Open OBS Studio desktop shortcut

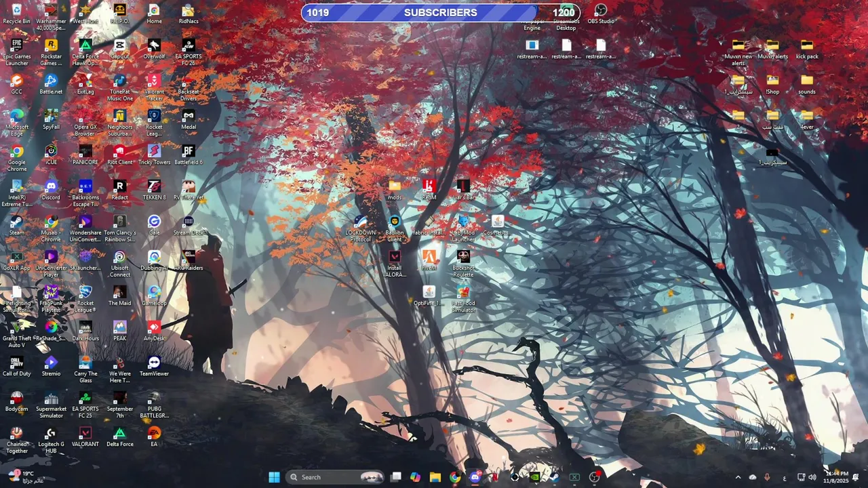tap(601, 14)
